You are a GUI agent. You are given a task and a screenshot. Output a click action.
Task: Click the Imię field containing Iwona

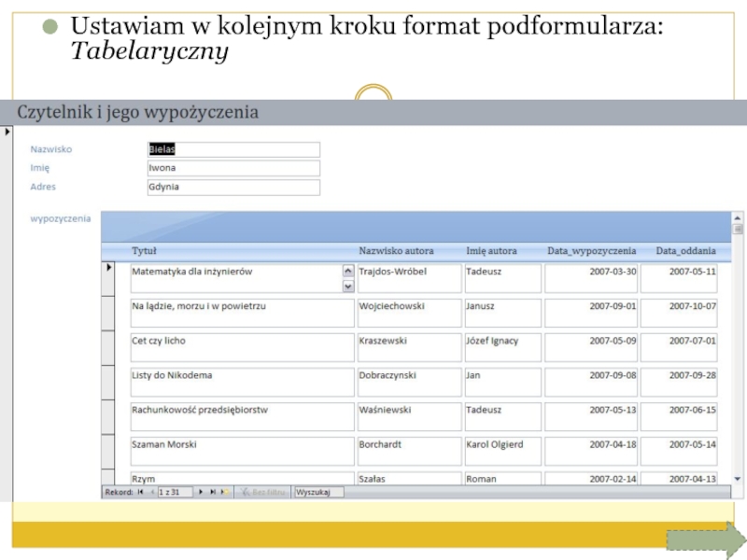pos(233,168)
